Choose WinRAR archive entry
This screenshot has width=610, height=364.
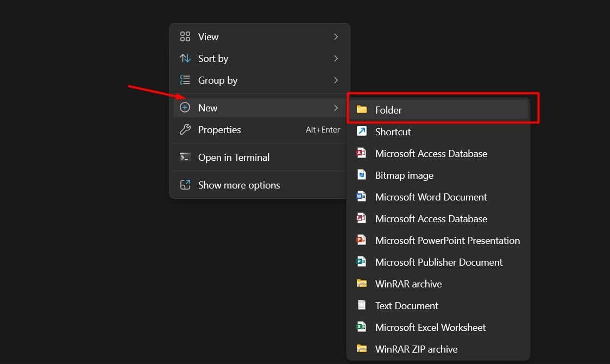tap(438, 284)
